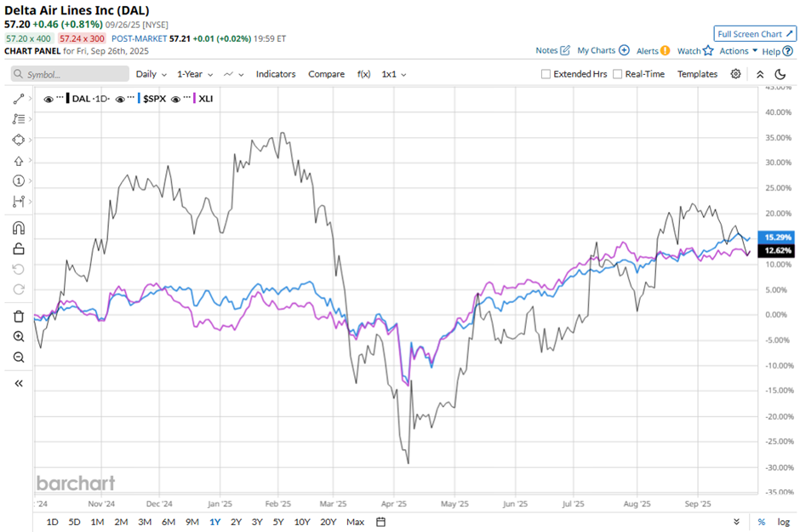Image resolution: width=800 pixels, height=532 pixels.
Task: Collapse the drawing tools sidebar
Action: click(x=19, y=383)
